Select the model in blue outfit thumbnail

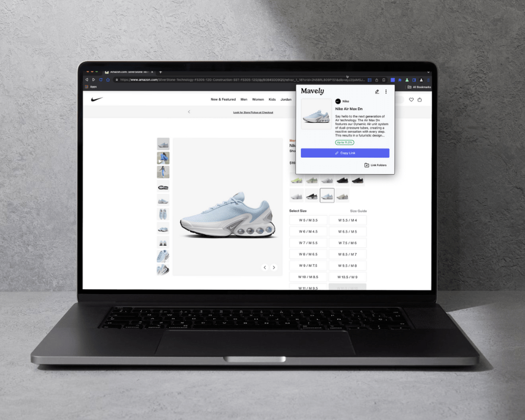coord(163,172)
